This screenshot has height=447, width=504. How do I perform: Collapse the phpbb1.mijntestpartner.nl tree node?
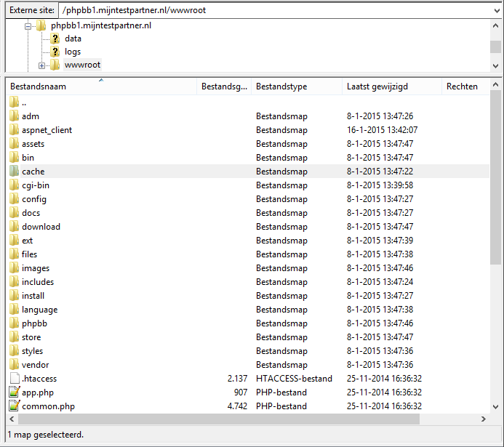(28, 26)
